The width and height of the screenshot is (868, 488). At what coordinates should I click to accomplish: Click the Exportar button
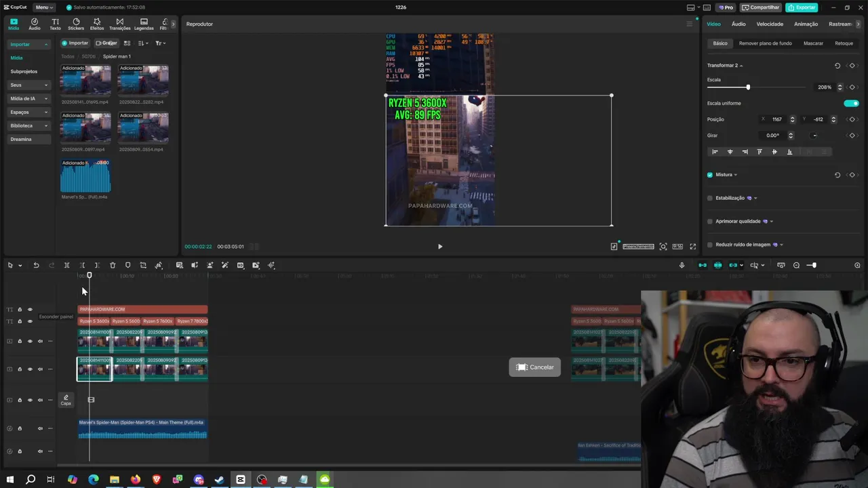click(x=802, y=7)
